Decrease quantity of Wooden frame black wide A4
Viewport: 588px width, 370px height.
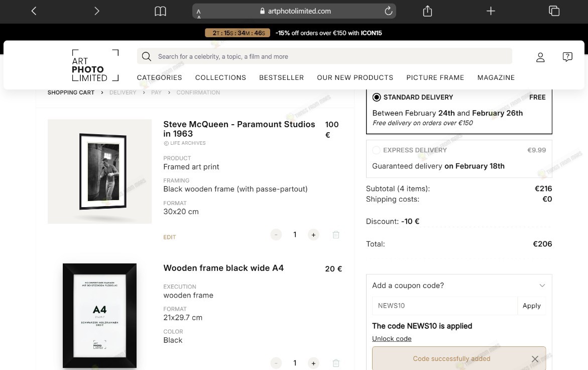276,363
